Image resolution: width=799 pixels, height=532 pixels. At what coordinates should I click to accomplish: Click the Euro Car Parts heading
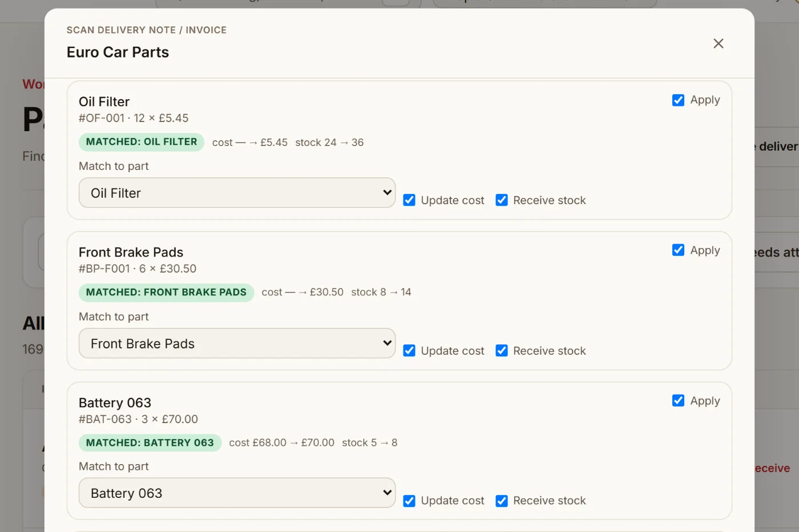[118, 52]
